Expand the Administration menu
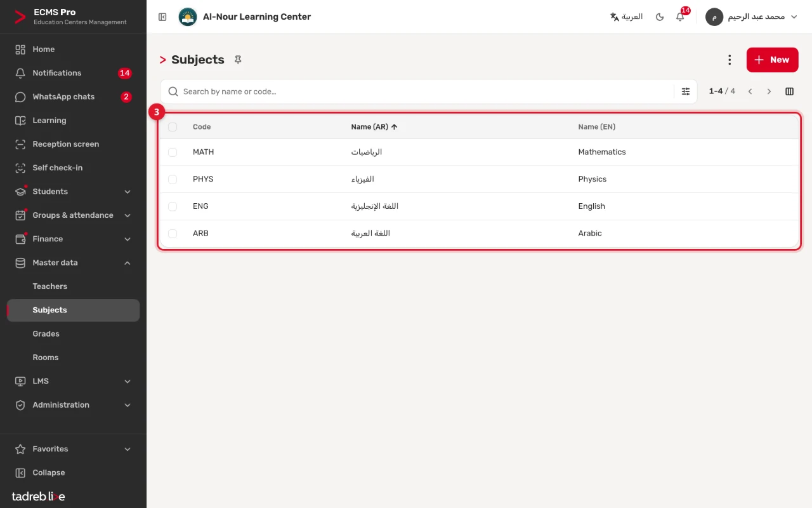The width and height of the screenshot is (812, 508). [73, 405]
